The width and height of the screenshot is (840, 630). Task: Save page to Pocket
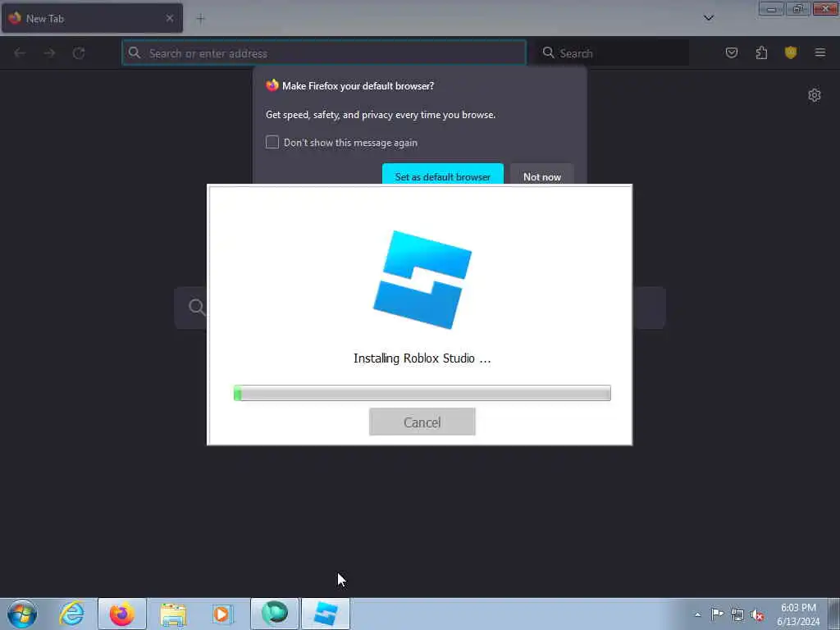pos(731,52)
